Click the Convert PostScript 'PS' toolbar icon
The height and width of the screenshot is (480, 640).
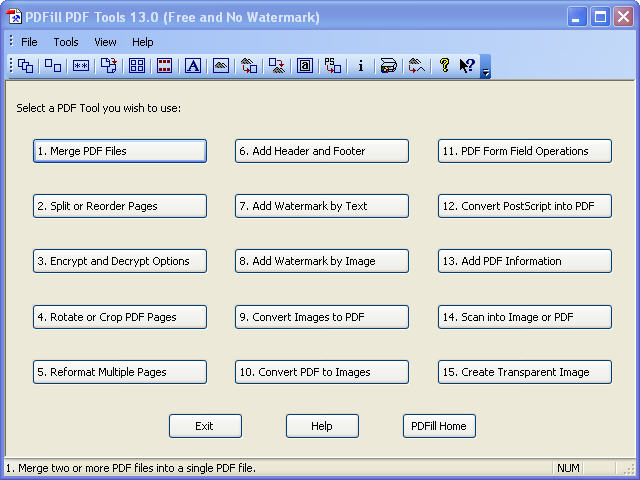[333, 66]
